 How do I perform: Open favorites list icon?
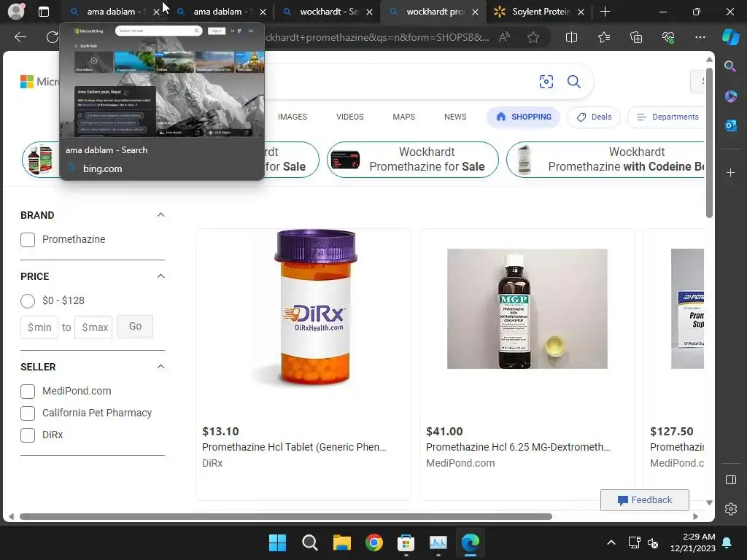[603, 37]
